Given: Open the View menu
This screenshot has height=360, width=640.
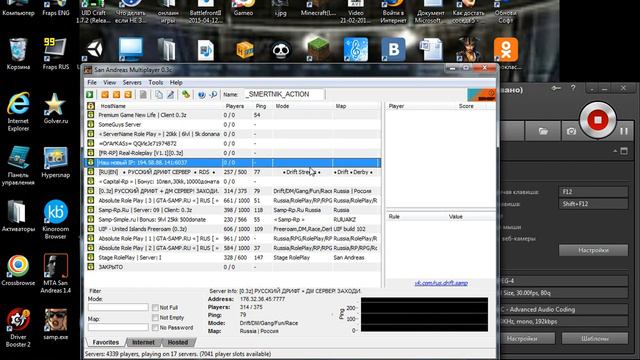Looking at the screenshot, I should [x=109, y=82].
